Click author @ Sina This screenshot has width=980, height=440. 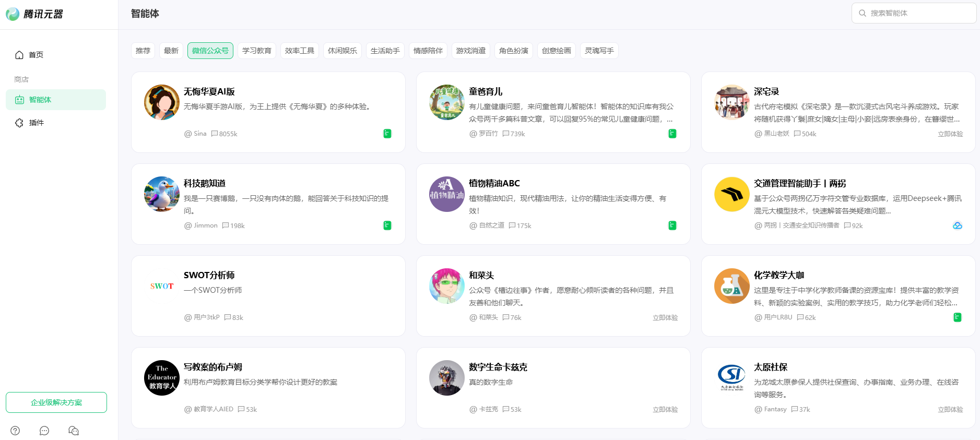(x=195, y=134)
